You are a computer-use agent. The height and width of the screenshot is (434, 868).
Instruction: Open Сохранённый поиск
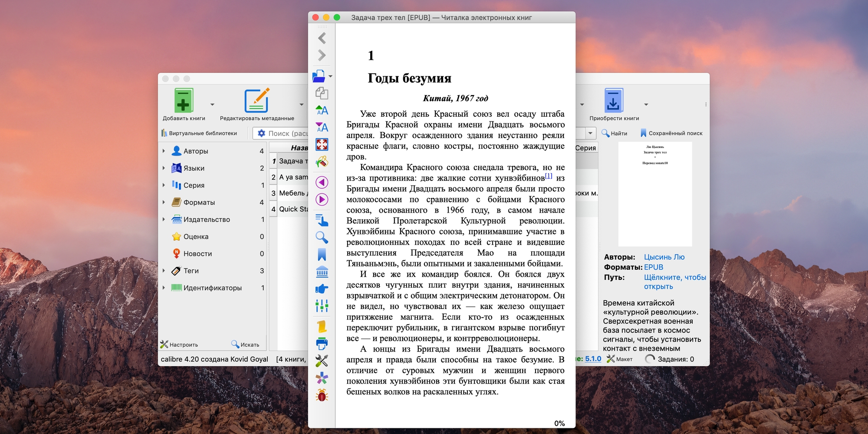pos(671,133)
